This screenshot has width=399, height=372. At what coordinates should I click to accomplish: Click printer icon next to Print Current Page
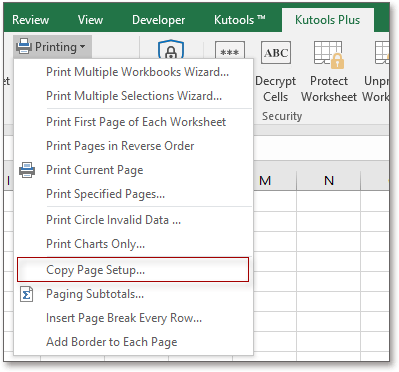coord(27,170)
